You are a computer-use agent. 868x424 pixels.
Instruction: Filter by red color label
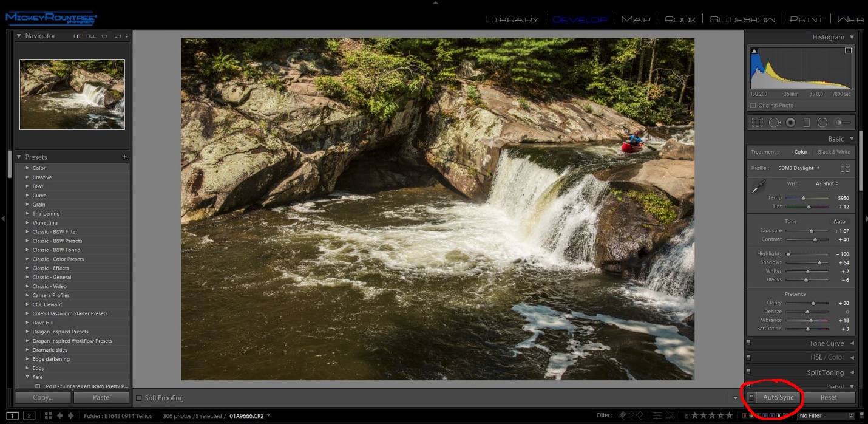point(745,415)
